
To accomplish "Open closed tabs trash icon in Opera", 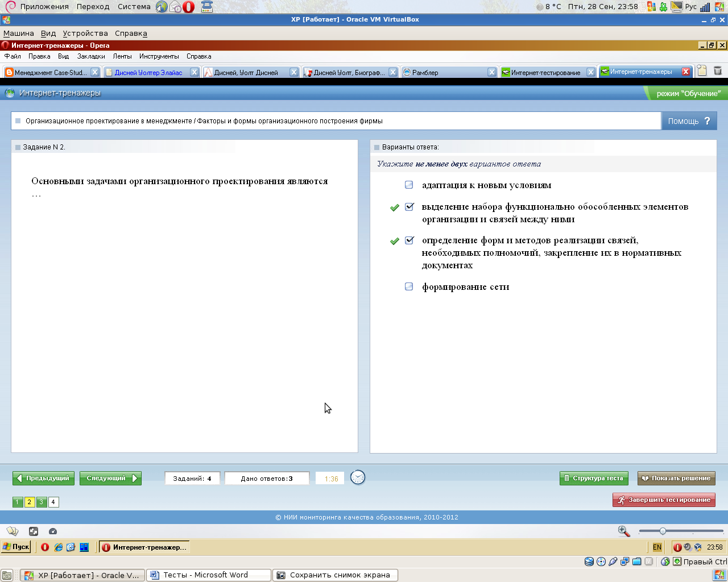I will tap(718, 71).
